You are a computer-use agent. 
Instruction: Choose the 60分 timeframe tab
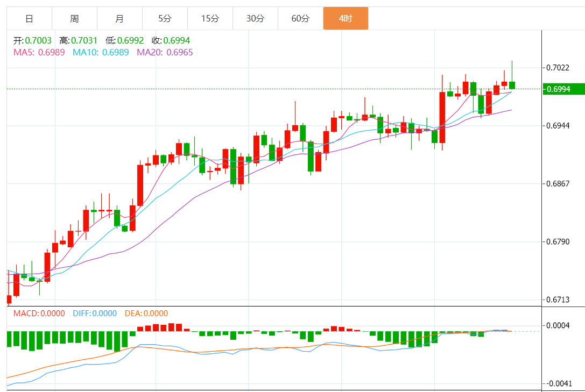click(x=300, y=19)
